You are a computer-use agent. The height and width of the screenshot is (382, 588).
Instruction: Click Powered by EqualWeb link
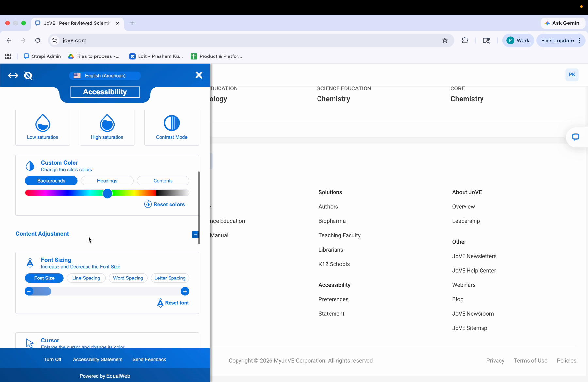105,376
